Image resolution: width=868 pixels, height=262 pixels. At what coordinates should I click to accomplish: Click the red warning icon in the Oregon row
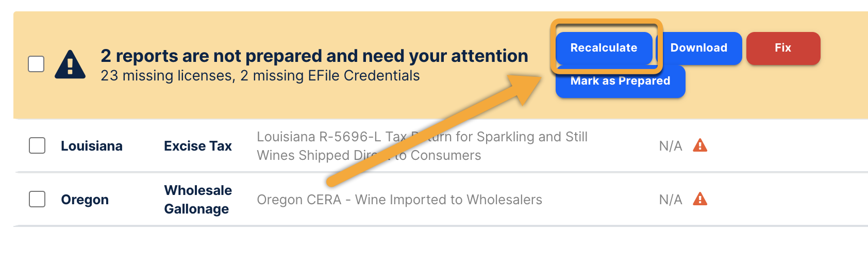pos(699,199)
